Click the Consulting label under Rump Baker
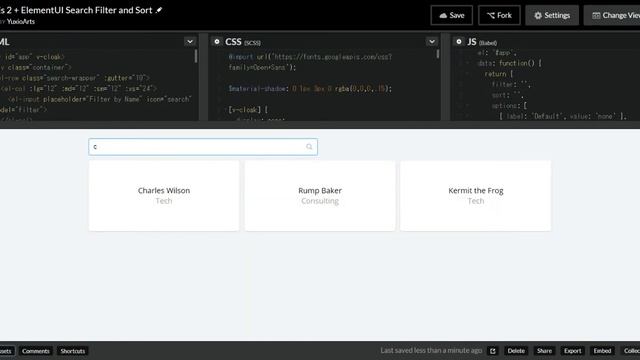 click(x=320, y=201)
